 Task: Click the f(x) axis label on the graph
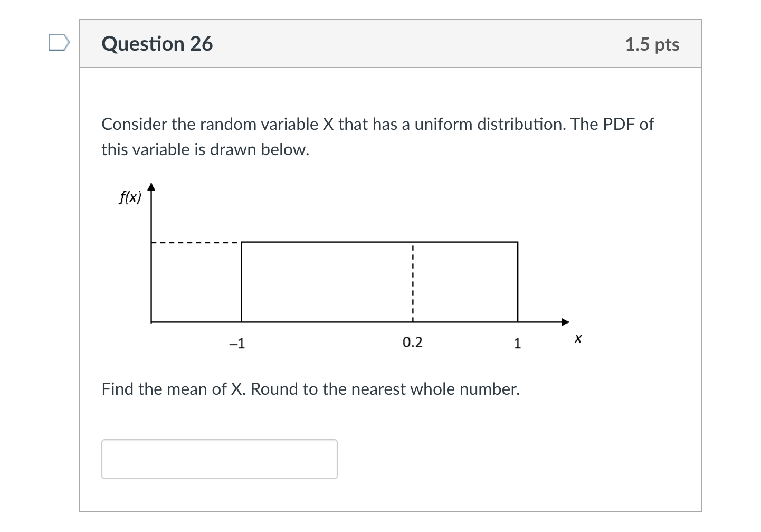(129, 196)
